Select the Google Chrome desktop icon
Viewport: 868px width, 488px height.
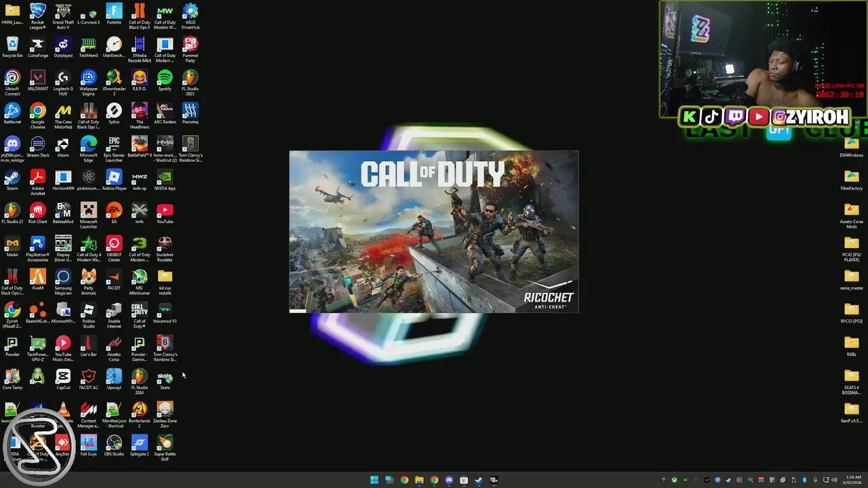[x=37, y=115]
